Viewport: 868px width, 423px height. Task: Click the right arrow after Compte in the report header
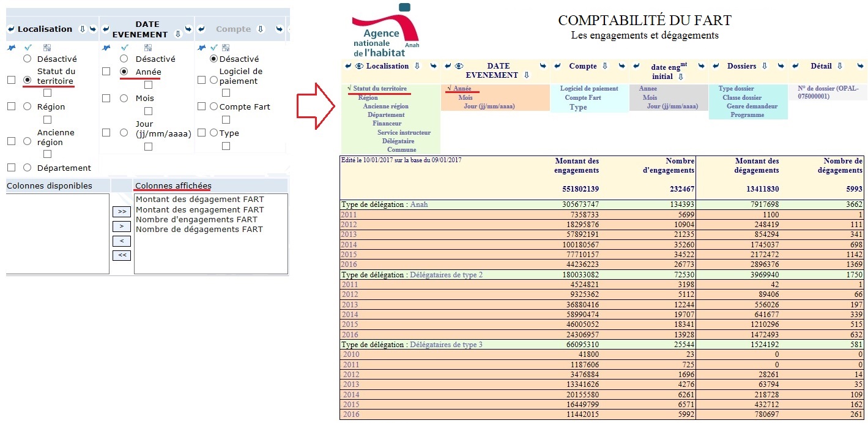click(622, 66)
